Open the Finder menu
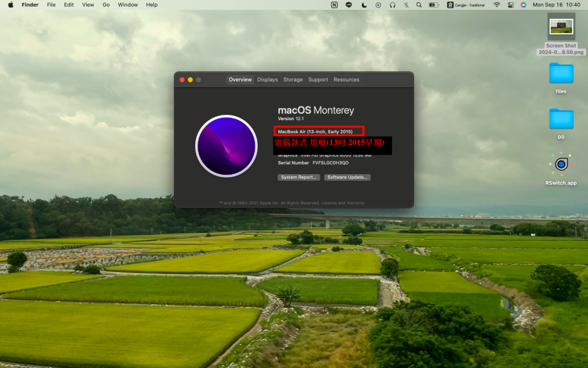588x368 pixels. pos(30,5)
